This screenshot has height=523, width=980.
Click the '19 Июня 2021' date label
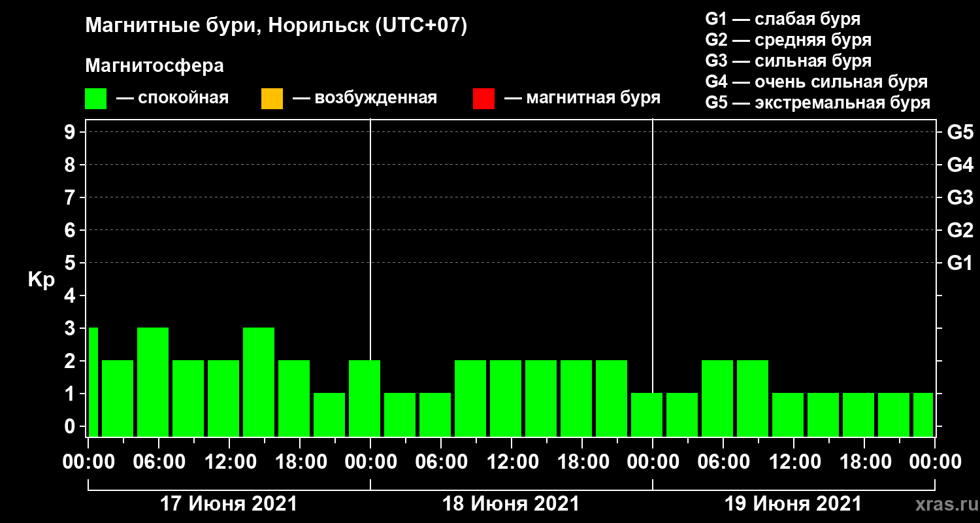(x=793, y=504)
